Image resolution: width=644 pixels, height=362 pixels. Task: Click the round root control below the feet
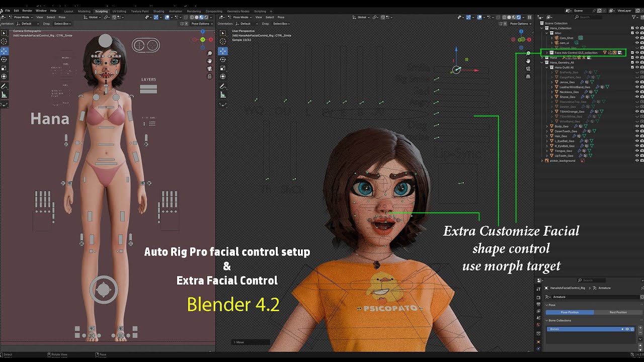tap(104, 289)
